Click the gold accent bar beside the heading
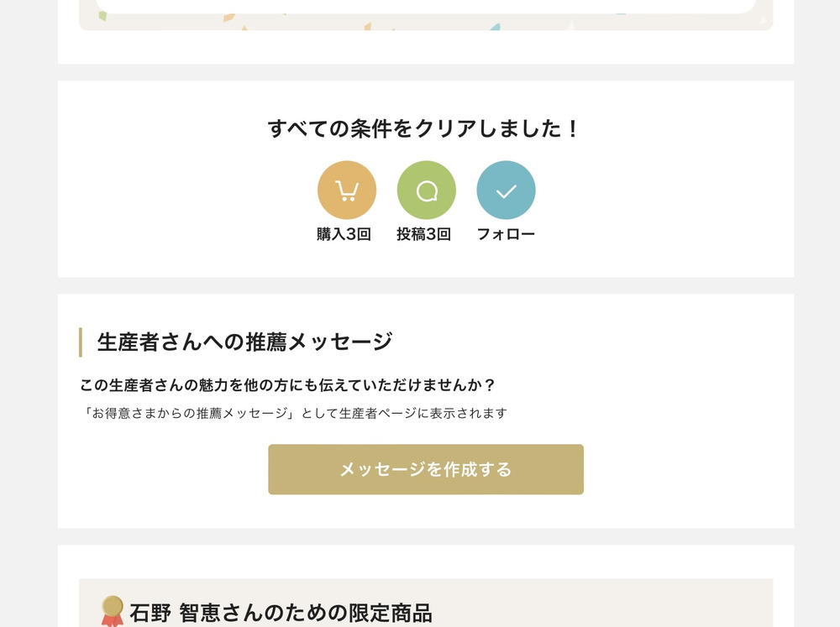Viewport: 840px width, 627px height. coord(81,342)
